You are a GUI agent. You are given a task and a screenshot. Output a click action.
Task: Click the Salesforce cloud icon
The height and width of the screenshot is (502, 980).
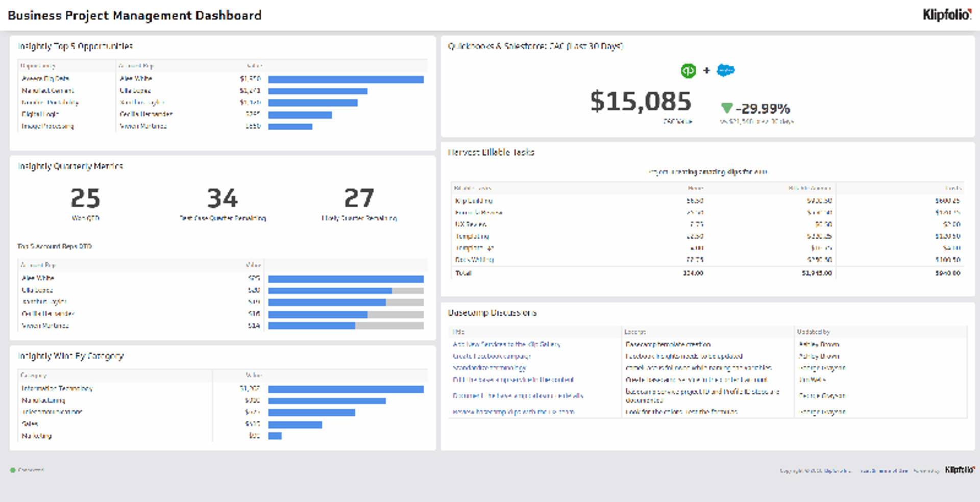[x=725, y=71]
